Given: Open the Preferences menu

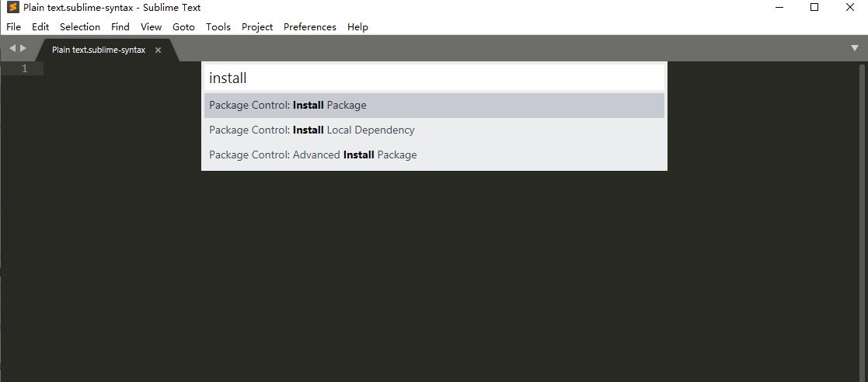Looking at the screenshot, I should pos(310,26).
